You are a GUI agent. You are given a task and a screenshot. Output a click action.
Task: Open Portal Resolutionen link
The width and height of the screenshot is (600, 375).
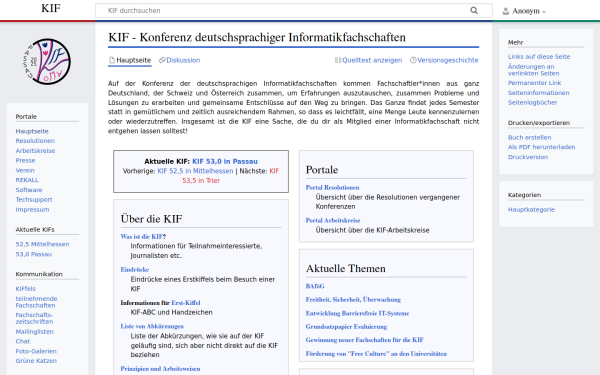pos(332,188)
